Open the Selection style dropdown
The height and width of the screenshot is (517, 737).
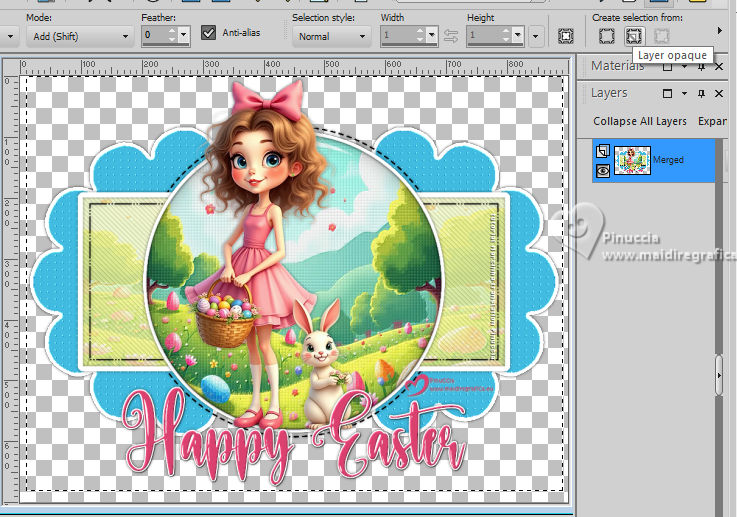point(331,36)
